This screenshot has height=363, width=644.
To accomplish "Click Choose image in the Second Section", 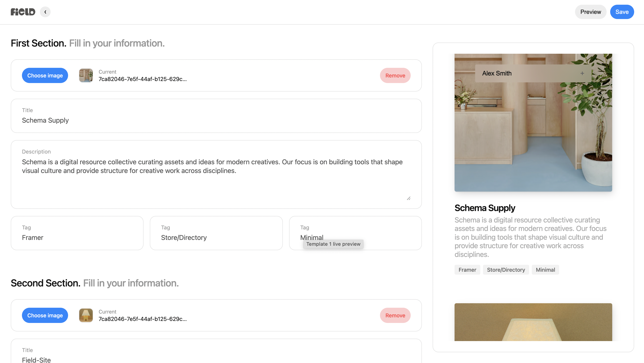I will pos(45,315).
